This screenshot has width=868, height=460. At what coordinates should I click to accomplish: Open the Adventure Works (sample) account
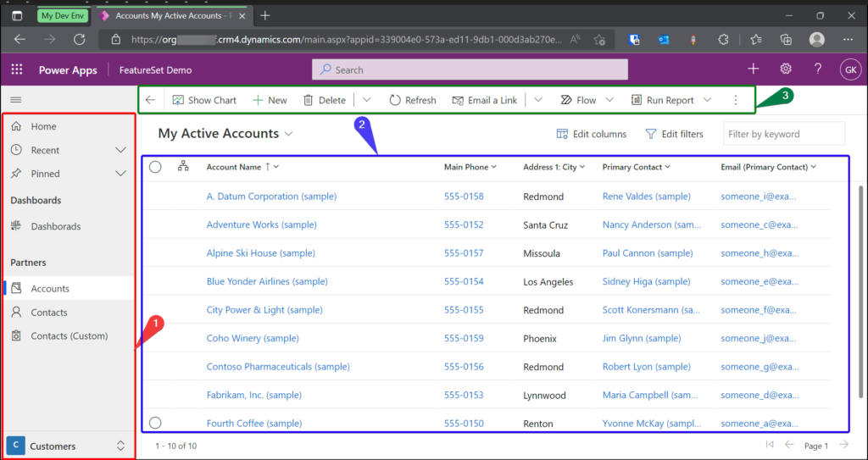pyautogui.click(x=261, y=224)
